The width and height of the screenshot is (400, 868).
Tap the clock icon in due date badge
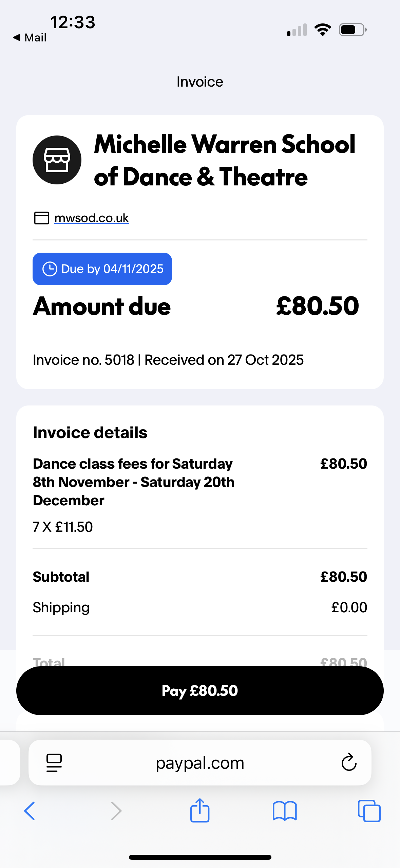(x=50, y=269)
